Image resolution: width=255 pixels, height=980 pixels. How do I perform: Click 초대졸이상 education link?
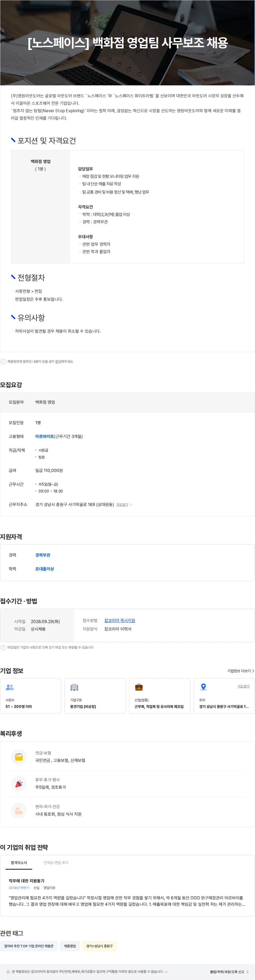pyautogui.click(x=44, y=569)
